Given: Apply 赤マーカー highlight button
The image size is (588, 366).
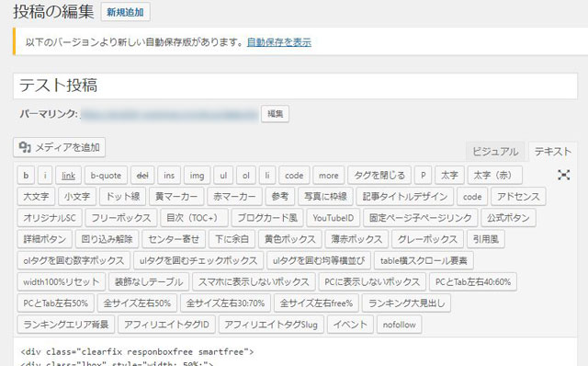Looking at the screenshot, I should (234, 196).
